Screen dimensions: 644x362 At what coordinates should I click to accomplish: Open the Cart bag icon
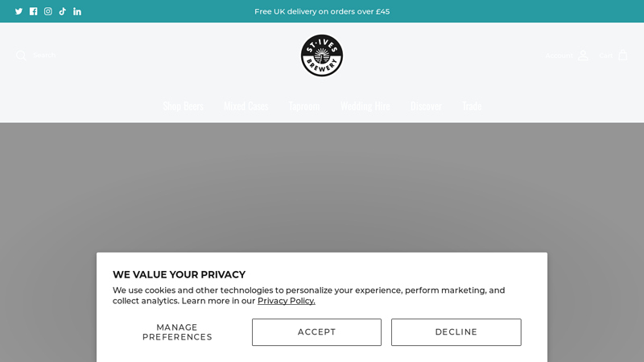622,55
